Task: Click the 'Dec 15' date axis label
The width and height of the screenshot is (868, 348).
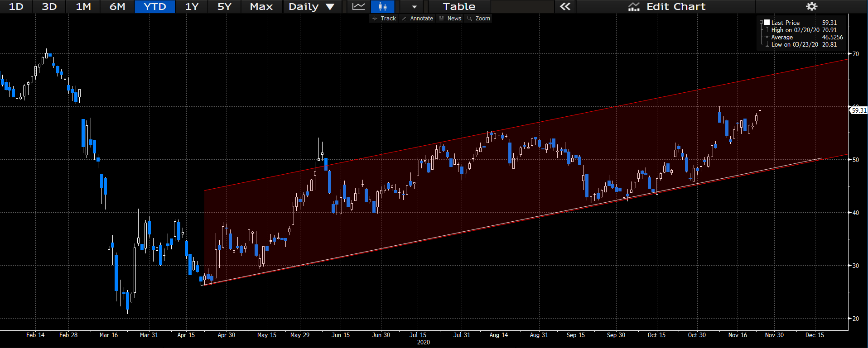Action: tap(815, 335)
